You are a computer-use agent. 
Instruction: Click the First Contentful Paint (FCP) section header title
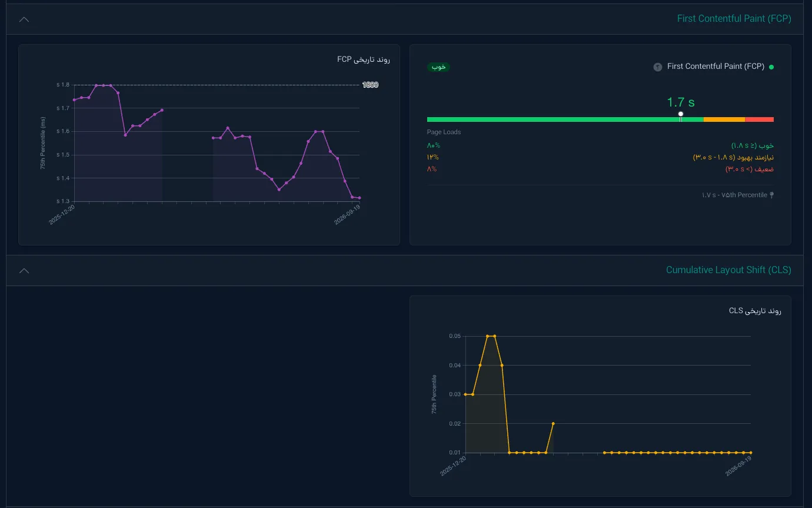pos(734,19)
